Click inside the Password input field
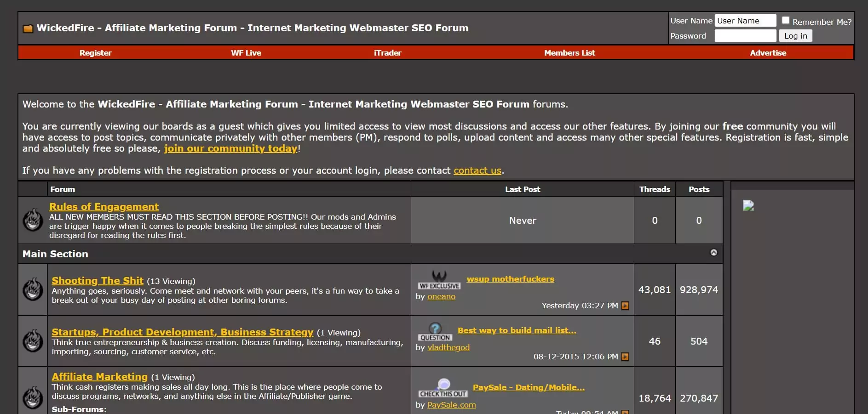Viewport: 868px width, 414px height. (745, 36)
